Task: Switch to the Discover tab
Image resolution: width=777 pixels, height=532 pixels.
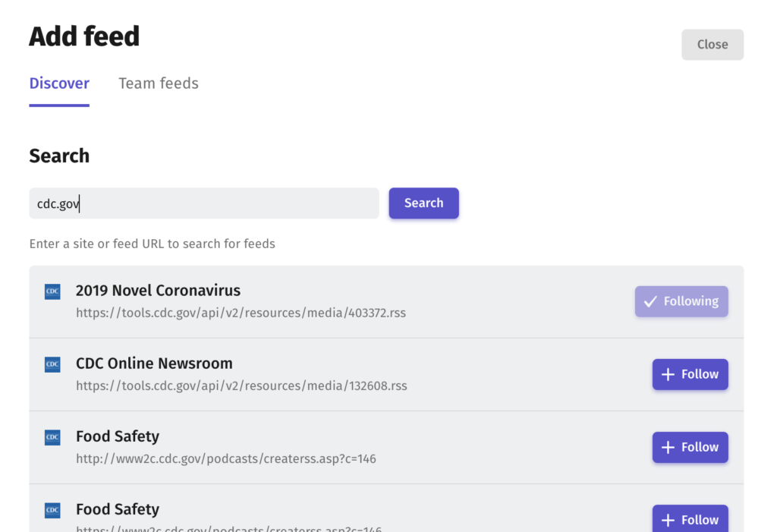Action: pos(59,83)
